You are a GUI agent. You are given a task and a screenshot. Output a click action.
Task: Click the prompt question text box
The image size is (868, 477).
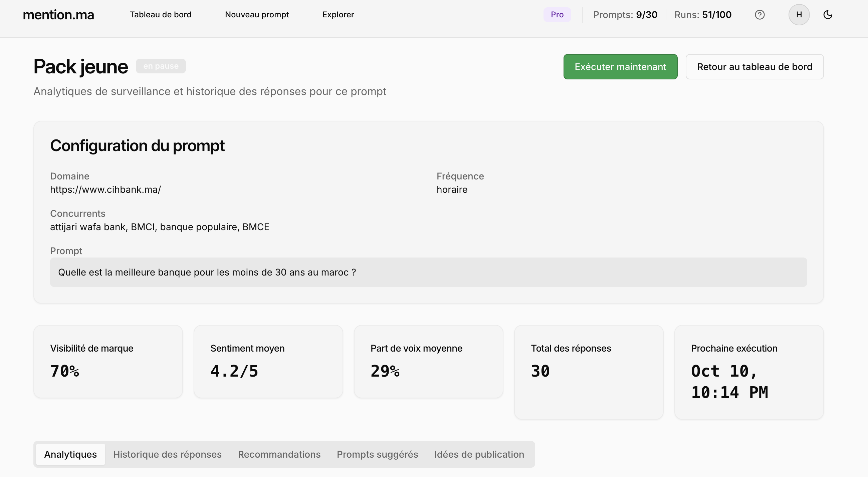(428, 272)
